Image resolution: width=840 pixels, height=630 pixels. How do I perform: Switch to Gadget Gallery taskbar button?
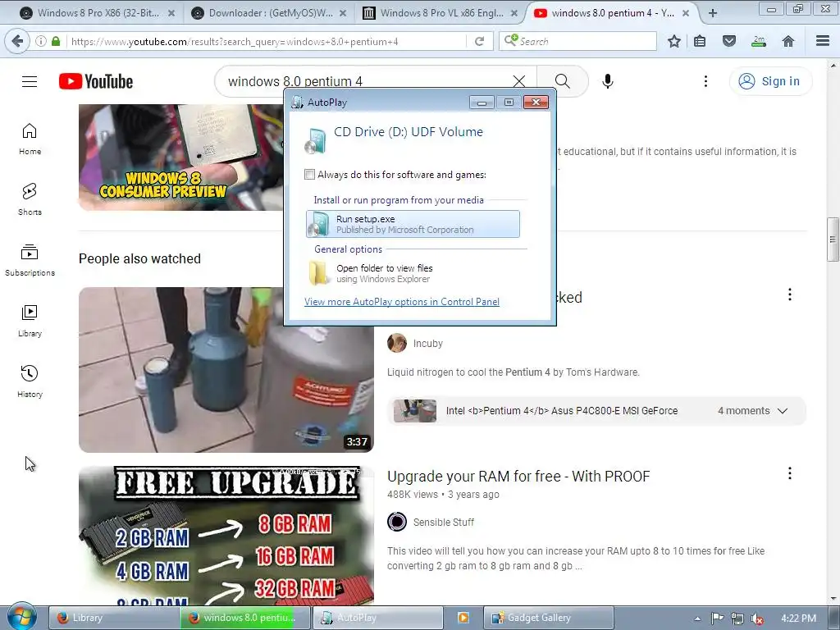pyautogui.click(x=549, y=618)
